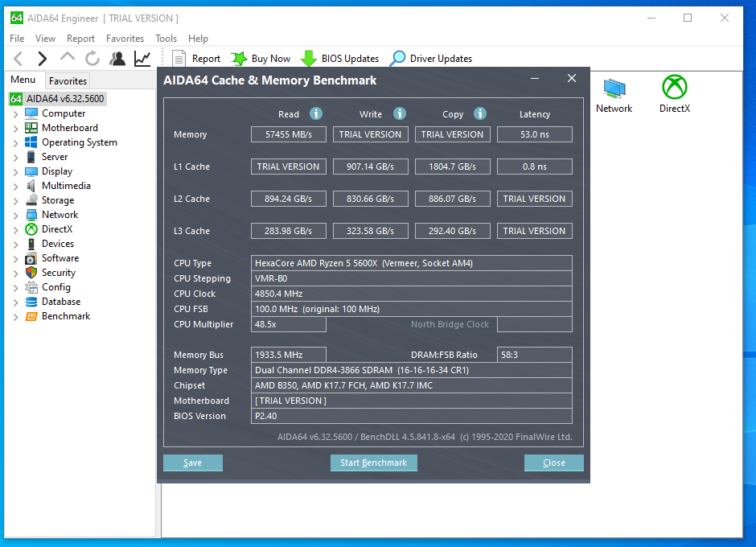
Task: Expand the Multimedia tree node
Action: 15,187
